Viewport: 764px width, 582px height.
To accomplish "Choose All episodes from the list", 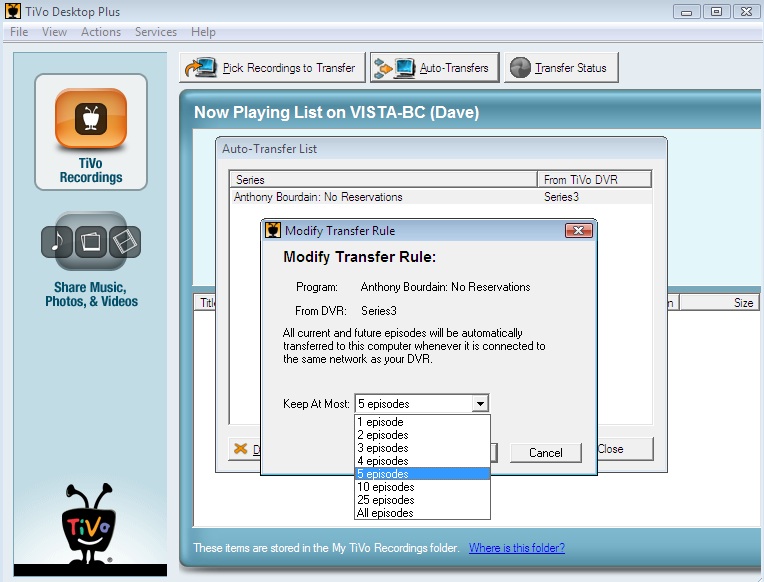I will tap(422, 513).
